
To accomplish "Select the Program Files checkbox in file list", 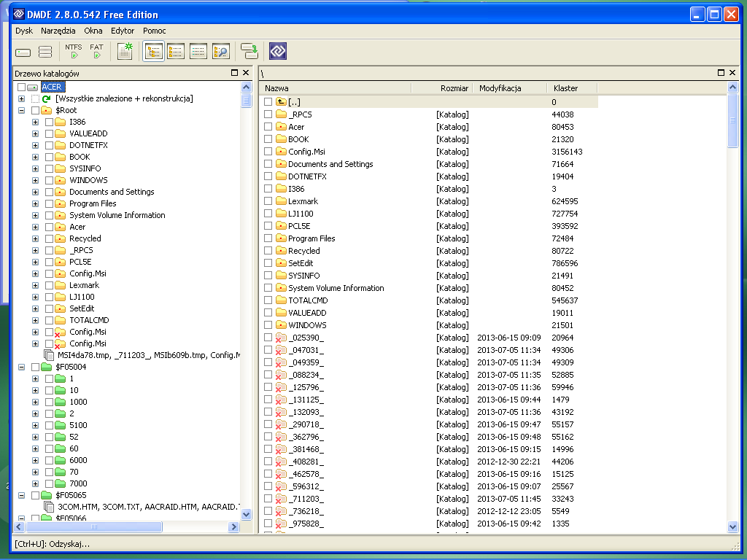I will [268, 238].
